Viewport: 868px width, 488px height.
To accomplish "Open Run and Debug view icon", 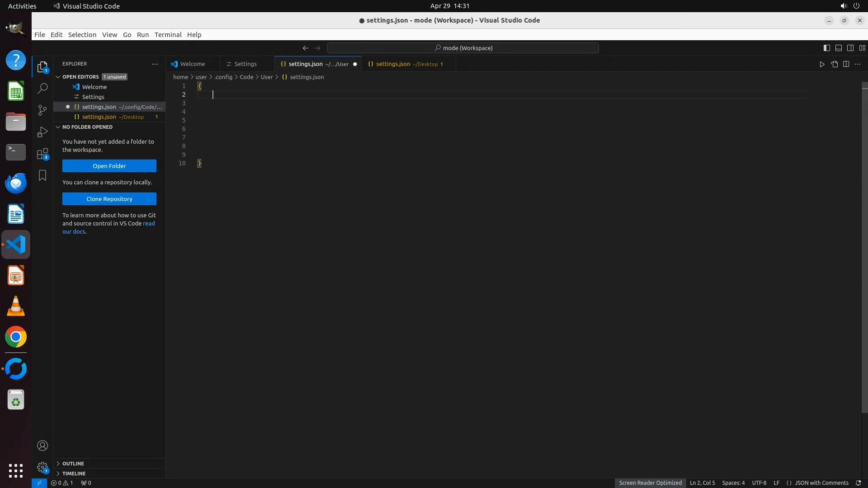I will [x=42, y=132].
